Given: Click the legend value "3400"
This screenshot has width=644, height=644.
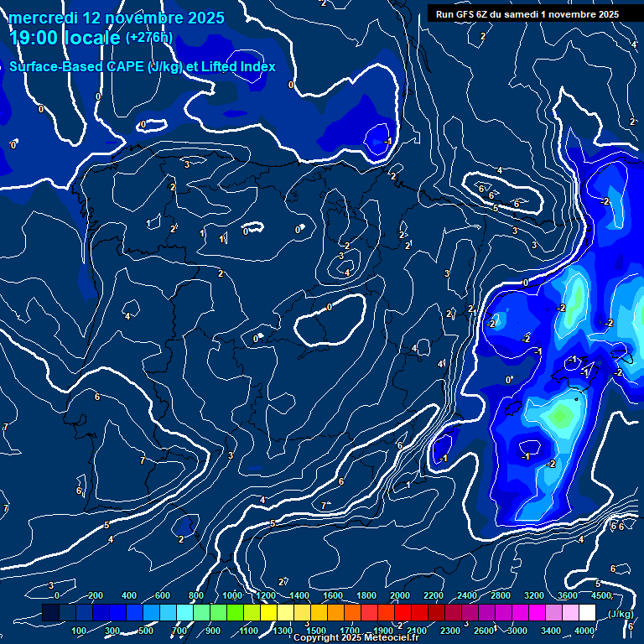Looking at the screenshot, I should tap(551, 631).
